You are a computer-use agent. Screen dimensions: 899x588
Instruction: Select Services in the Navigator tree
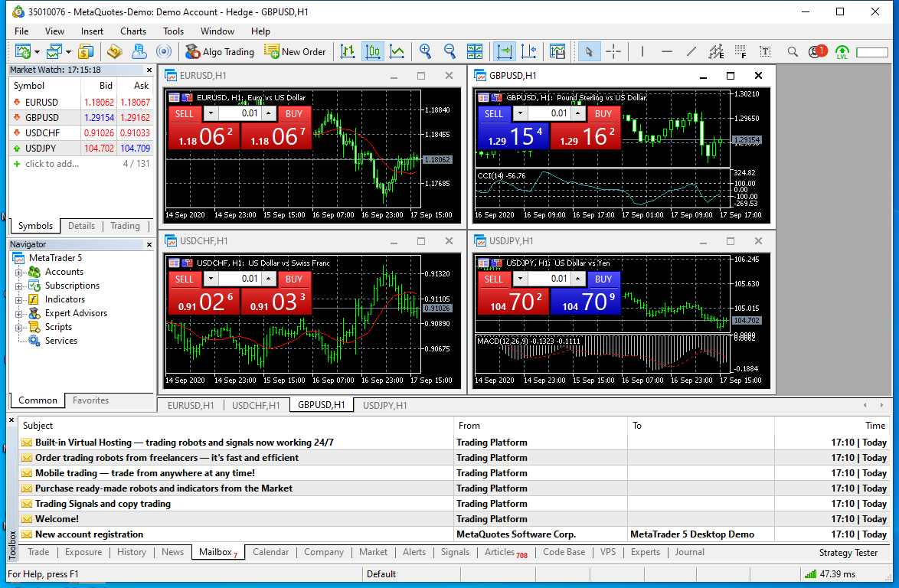click(x=60, y=341)
